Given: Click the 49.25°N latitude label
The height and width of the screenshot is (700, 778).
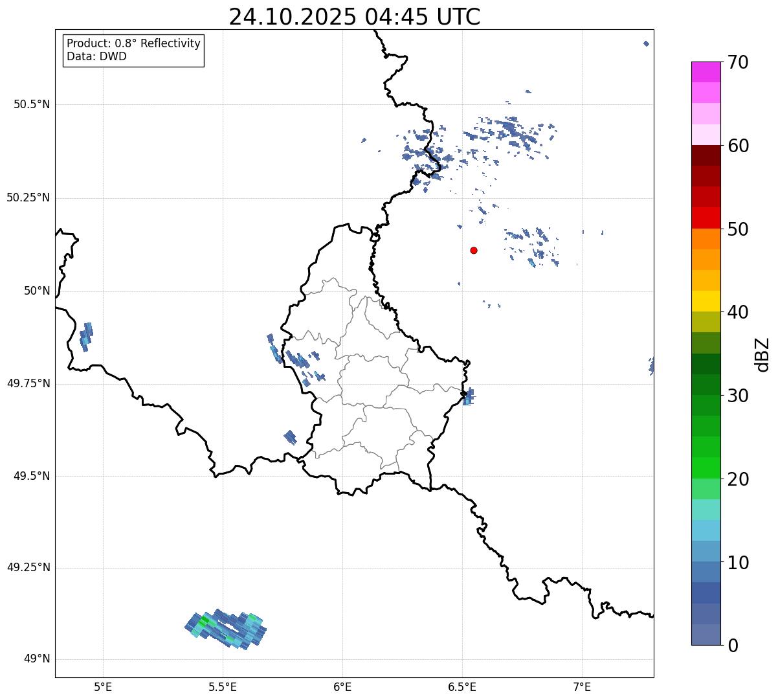Looking at the screenshot, I should pos(28,567).
